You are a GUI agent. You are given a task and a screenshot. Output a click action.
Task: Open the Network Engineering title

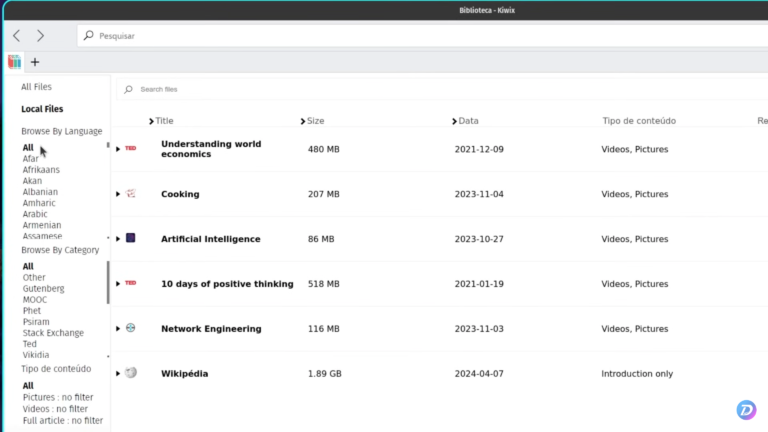click(x=211, y=329)
